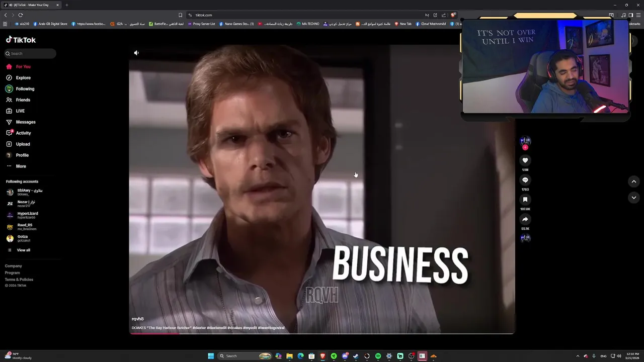Open the browser apps grid icon
The width and height of the screenshot is (644, 362).
click(x=5, y=24)
